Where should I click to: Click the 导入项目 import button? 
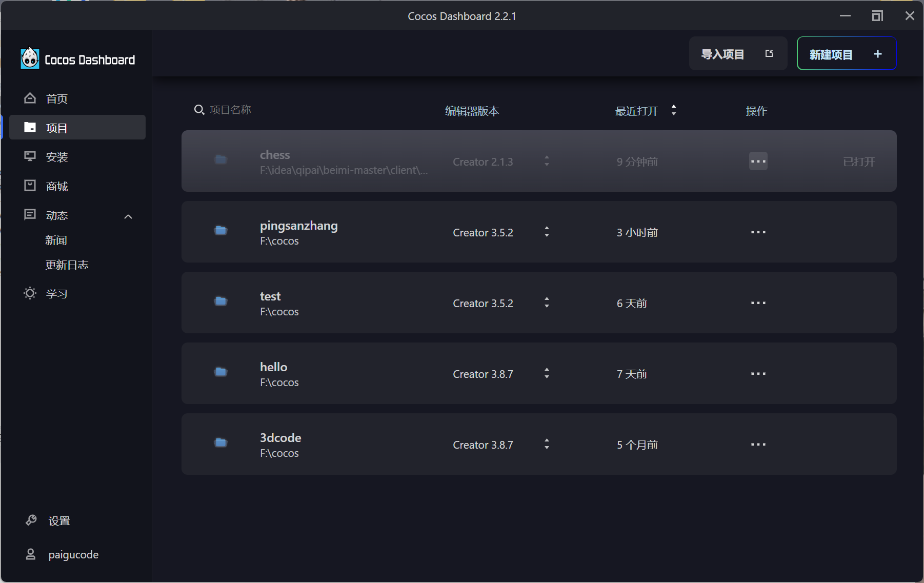738,53
